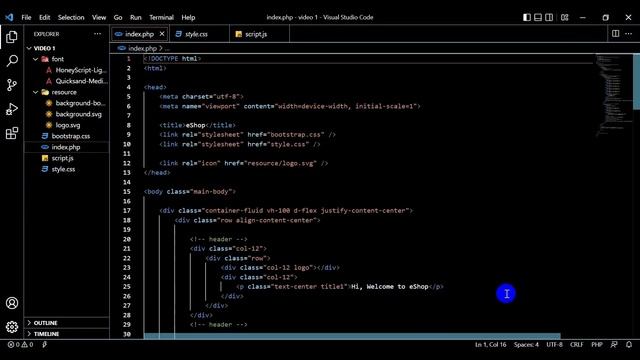
Task: Open background-bo svg file
Action: [x=80, y=103]
